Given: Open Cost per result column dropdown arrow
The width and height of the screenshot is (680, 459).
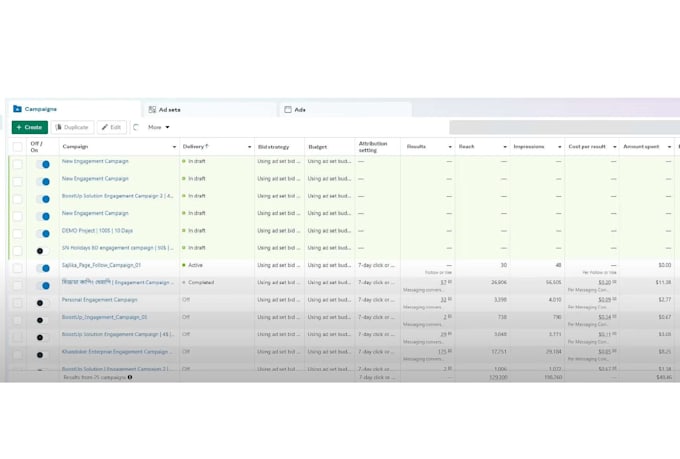Looking at the screenshot, I should tap(615, 147).
